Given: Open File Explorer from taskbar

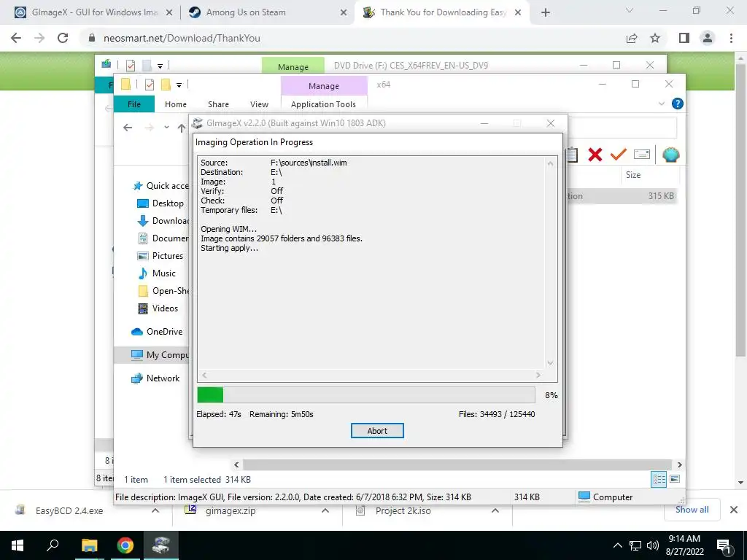Looking at the screenshot, I should [89, 545].
